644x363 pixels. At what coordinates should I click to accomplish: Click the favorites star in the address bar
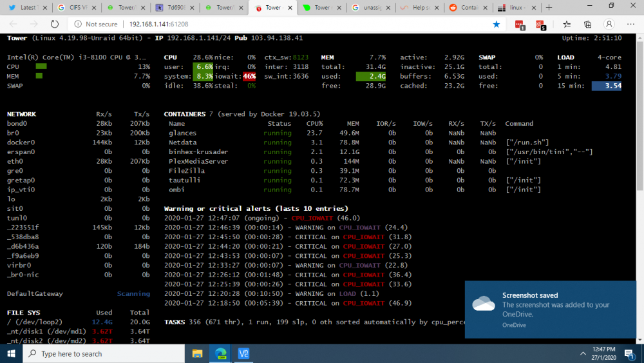[x=496, y=25]
